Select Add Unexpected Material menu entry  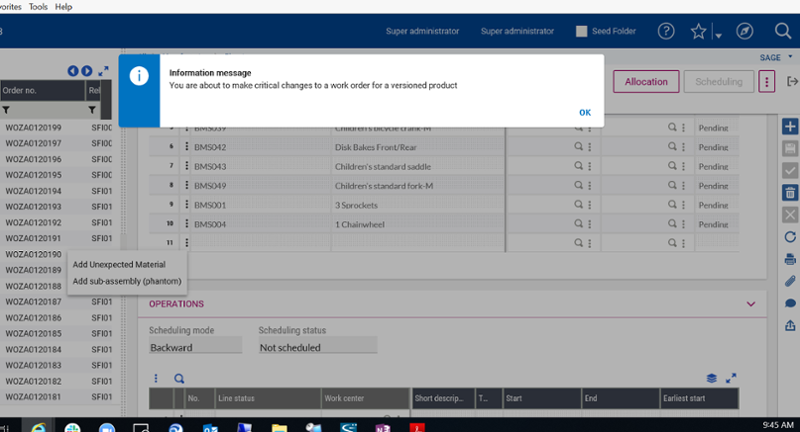click(119, 265)
